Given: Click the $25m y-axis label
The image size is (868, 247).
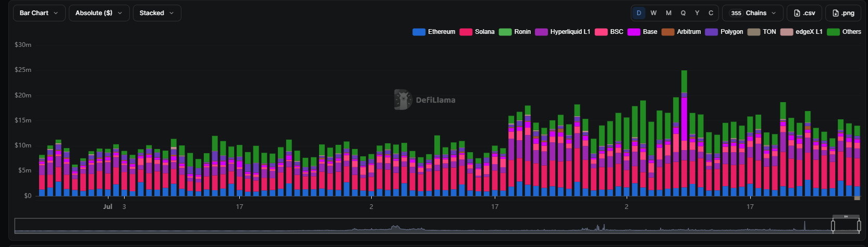Looking at the screenshot, I should coord(23,70).
